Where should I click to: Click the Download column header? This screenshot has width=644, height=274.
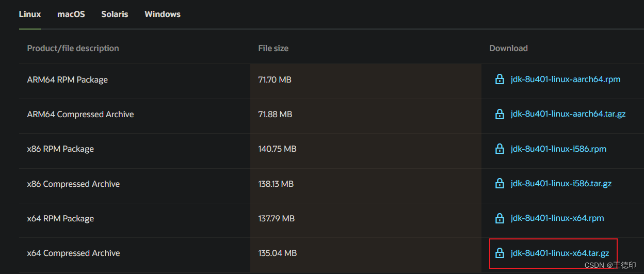pos(508,48)
